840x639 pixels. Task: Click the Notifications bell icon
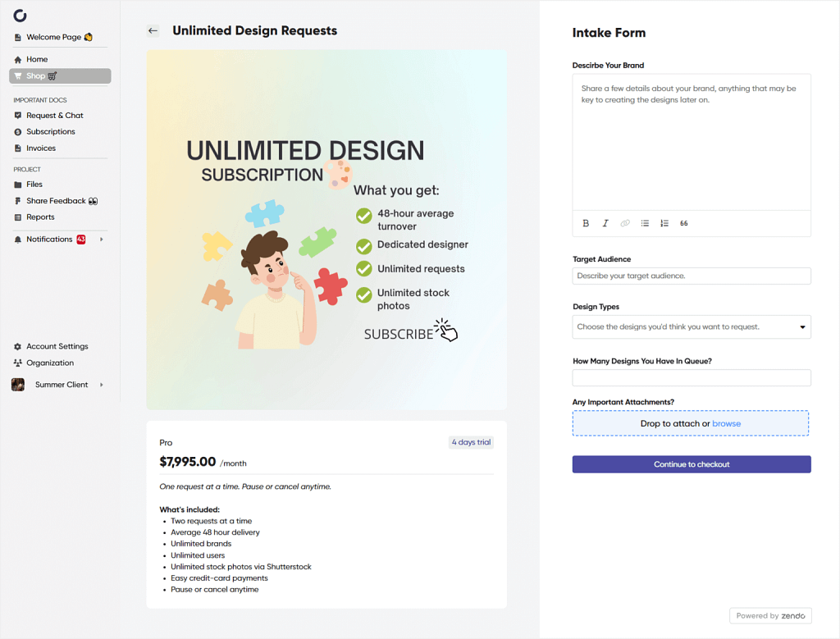[x=18, y=240]
